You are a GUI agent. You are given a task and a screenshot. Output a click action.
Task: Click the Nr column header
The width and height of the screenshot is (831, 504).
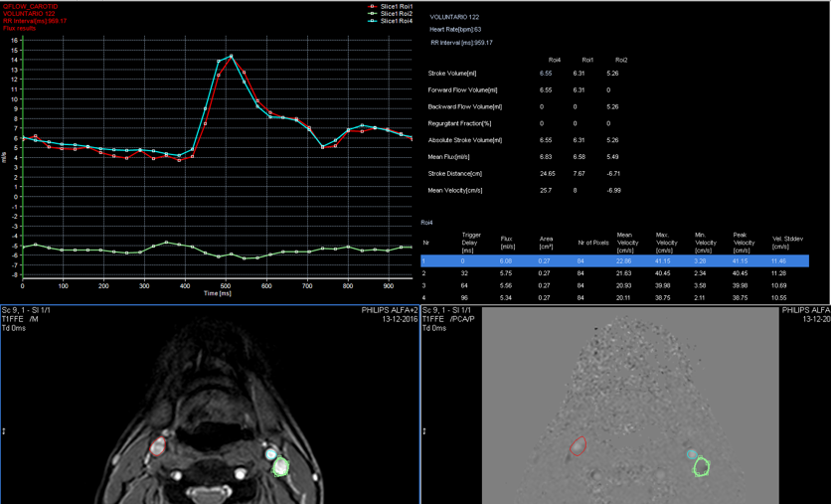[x=425, y=243]
